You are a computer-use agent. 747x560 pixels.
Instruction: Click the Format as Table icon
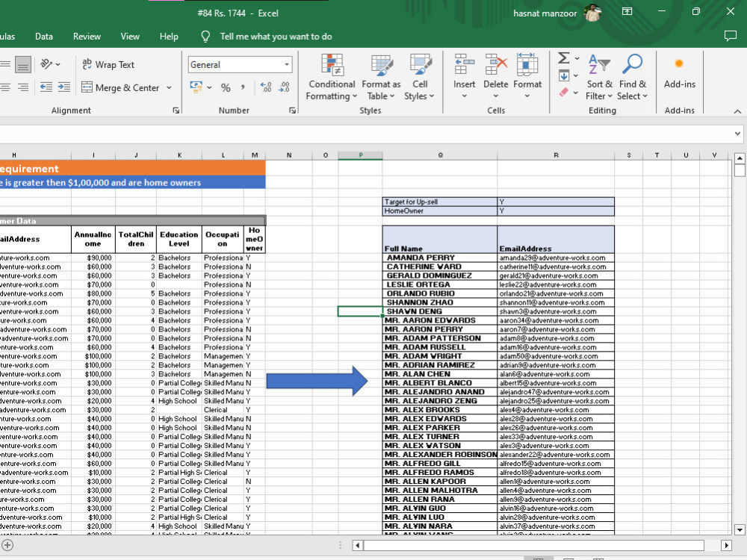(382, 65)
